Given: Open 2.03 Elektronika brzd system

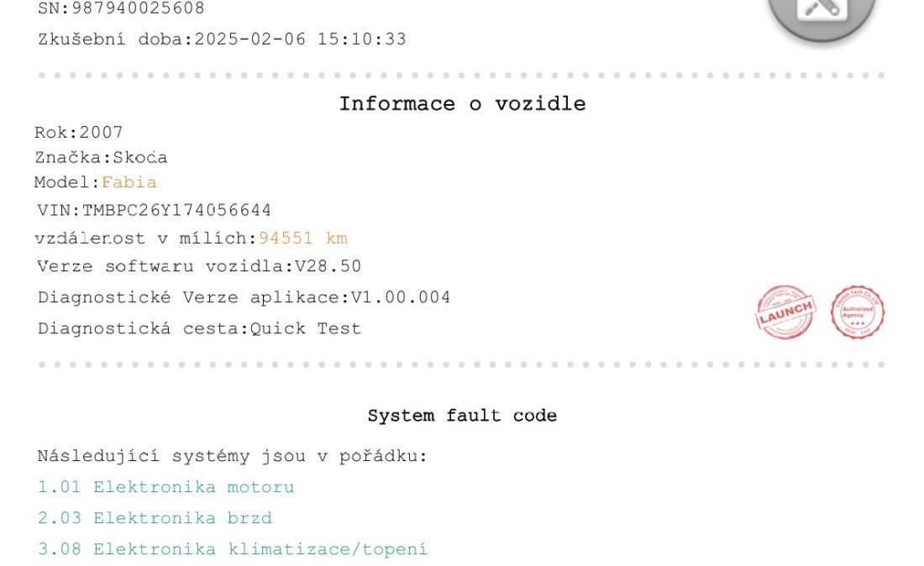Looking at the screenshot, I should (155, 518).
